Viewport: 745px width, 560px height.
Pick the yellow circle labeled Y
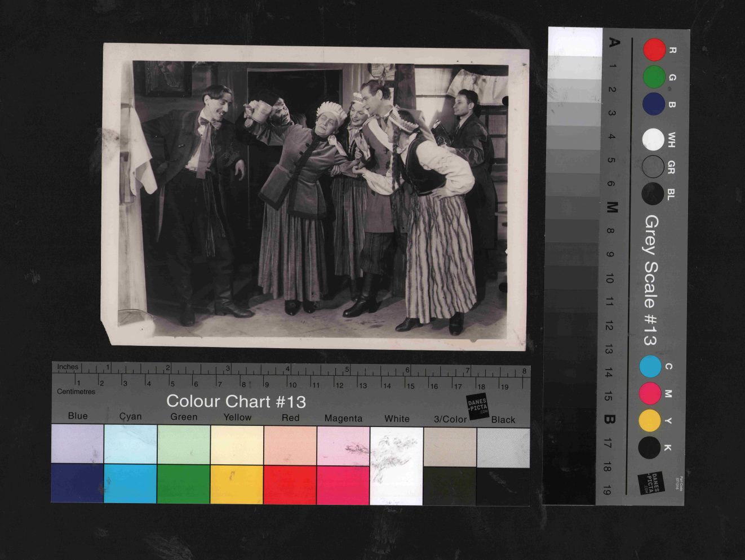tap(650, 420)
